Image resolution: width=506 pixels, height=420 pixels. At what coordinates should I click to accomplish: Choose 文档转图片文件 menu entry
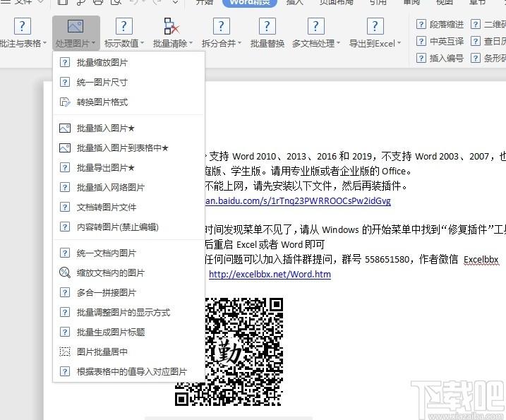tap(128, 207)
